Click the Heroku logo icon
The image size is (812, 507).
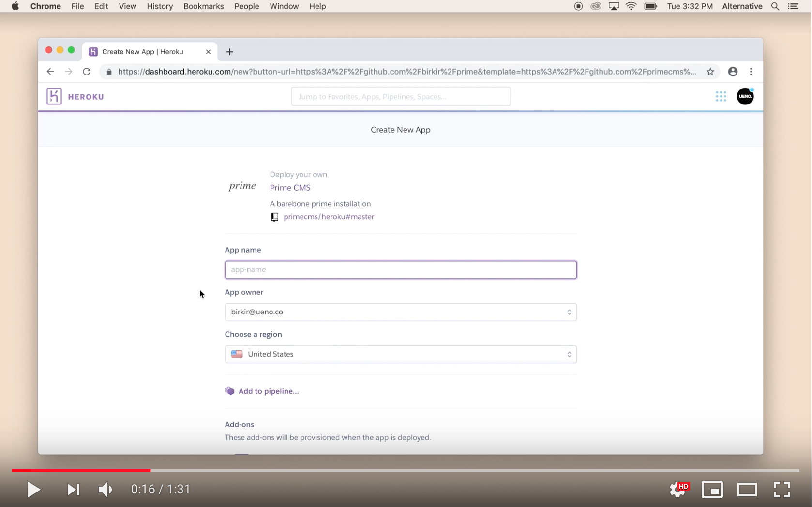point(54,96)
